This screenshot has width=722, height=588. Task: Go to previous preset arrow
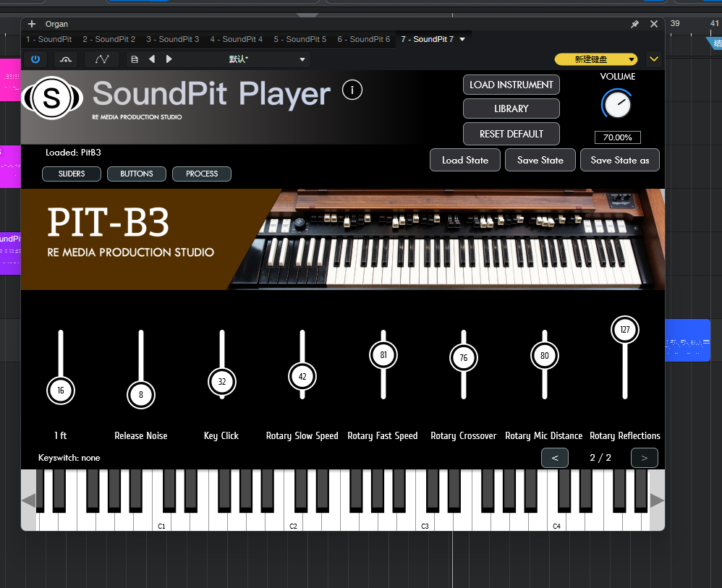pos(152,59)
